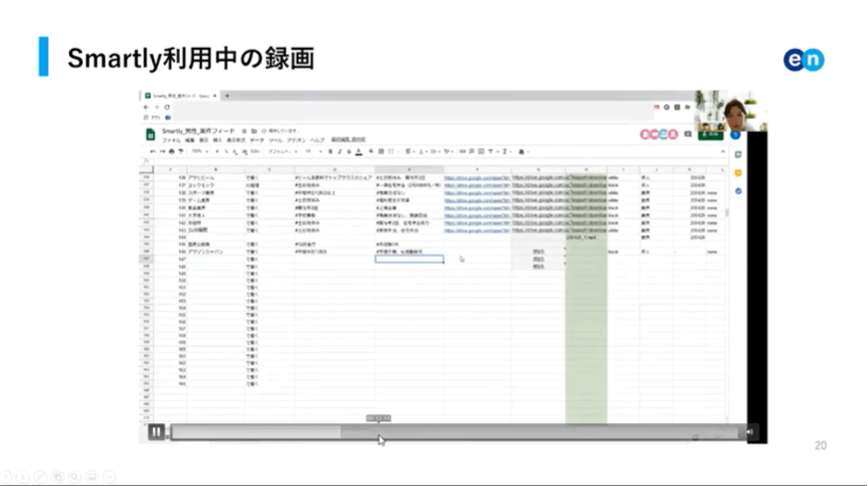Image resolution: width=868 pixels, height=486 pixels.
Task: Click the functions sigma icon
Action: (505, 151)
